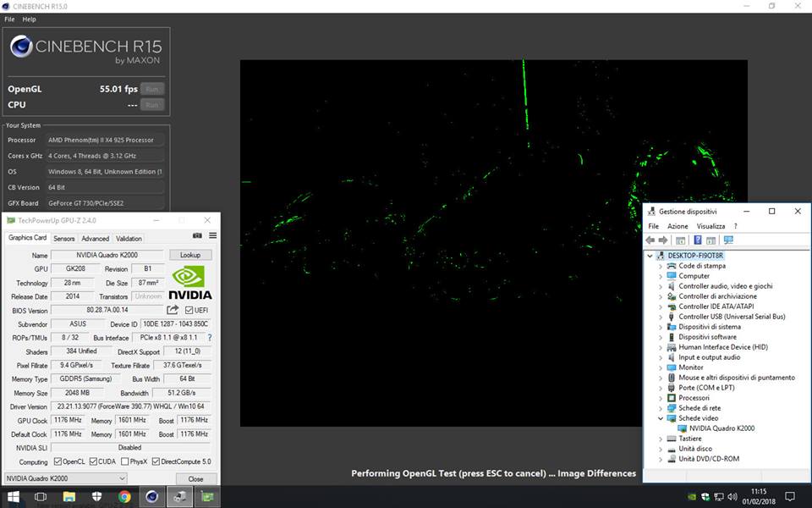
Task: Toggle DirectCompute 5.0 checkbox
Action: 156,461
